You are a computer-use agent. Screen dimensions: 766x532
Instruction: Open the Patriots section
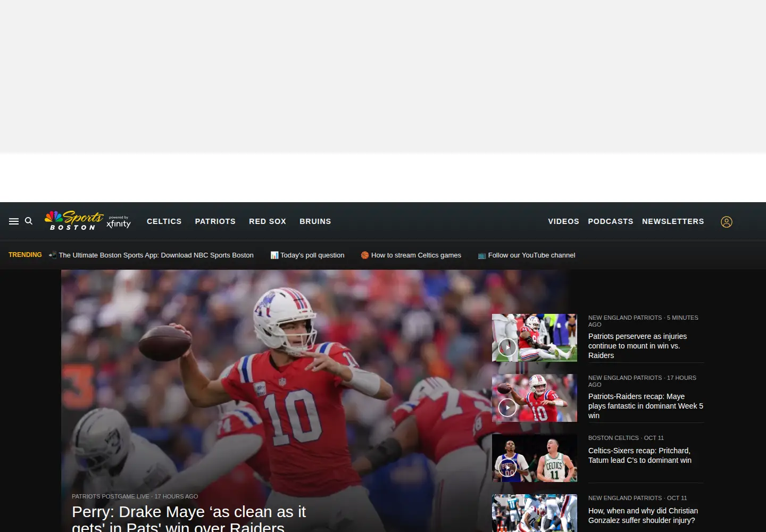[215, 221]
